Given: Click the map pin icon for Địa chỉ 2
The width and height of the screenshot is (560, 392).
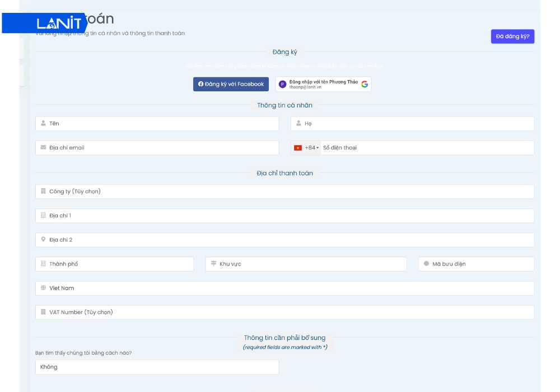Looking at the screenshot, I should 43,240.
